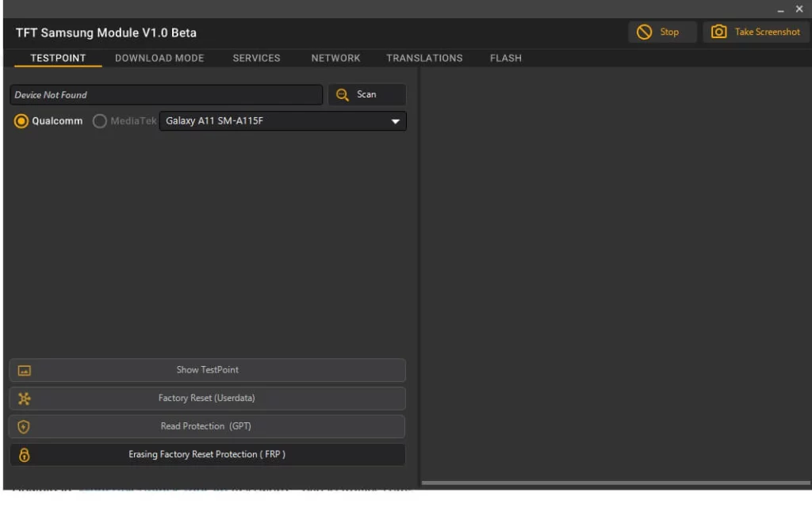
Task: Switch to the TRANSLATIONS tab
Action: pos(424,58)
